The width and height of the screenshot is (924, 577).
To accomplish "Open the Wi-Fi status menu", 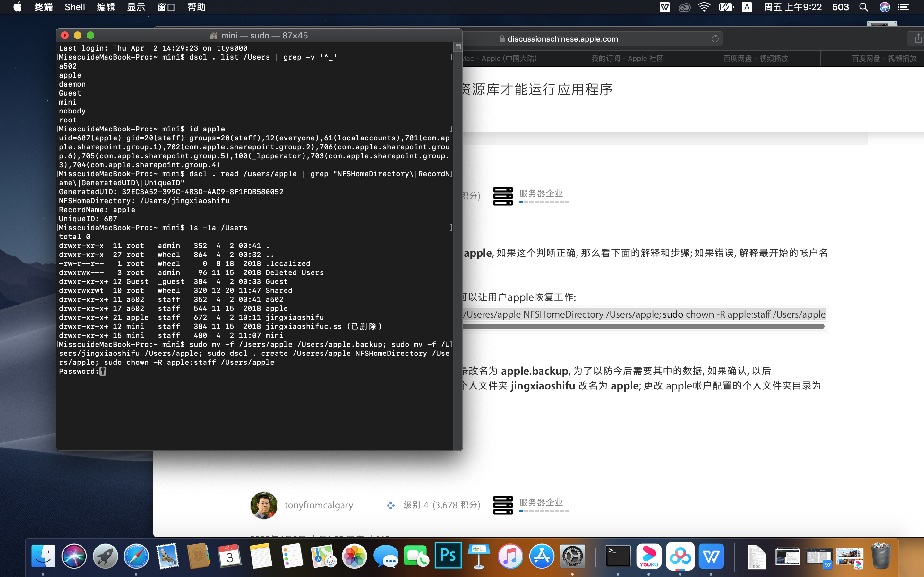I will pyautogui.click(x=704, y=7).
